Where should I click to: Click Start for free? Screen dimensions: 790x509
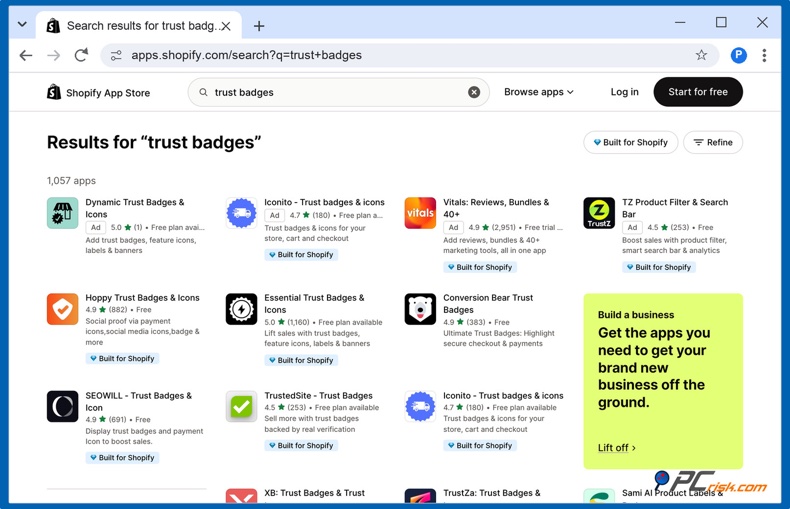(x=698, y=92)
